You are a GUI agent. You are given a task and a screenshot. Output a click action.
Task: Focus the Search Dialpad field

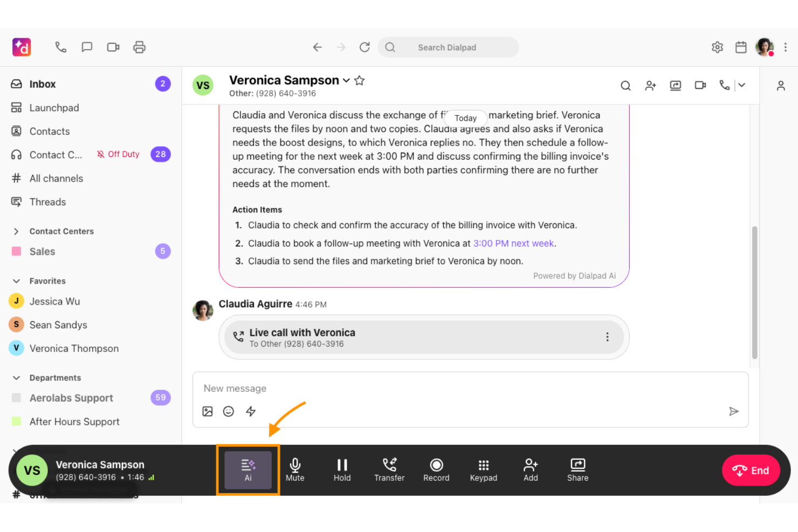(449, 47)
